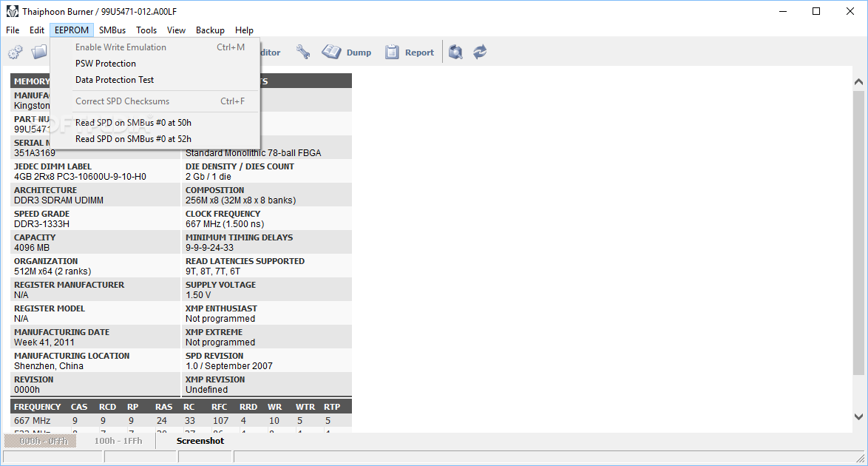868x466 pixels.
Task: Click the RFC value 107 cell
Action: pyautogui.click(x=221, y=421)
